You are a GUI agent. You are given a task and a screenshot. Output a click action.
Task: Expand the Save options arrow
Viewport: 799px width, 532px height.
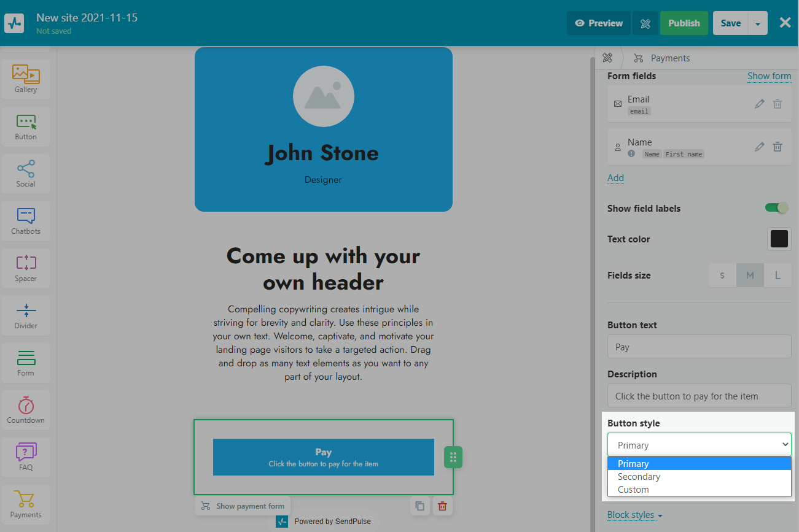coord(758,23)
